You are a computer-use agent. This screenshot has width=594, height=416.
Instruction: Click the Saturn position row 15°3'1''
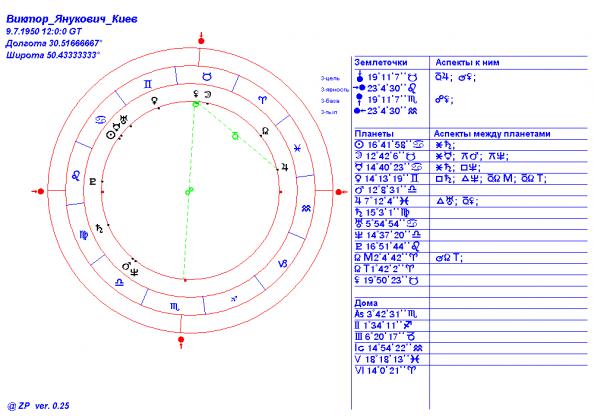pos(382,213)
